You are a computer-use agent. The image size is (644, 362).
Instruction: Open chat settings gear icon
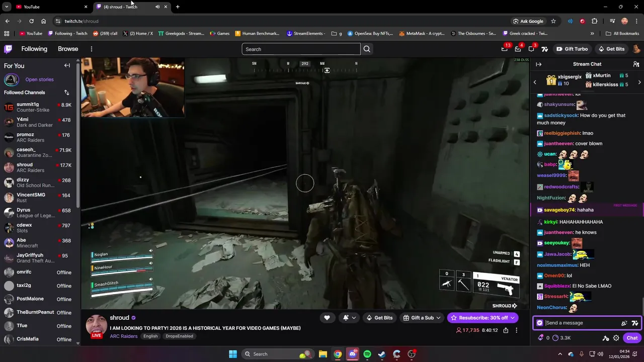tap(616, 338)
